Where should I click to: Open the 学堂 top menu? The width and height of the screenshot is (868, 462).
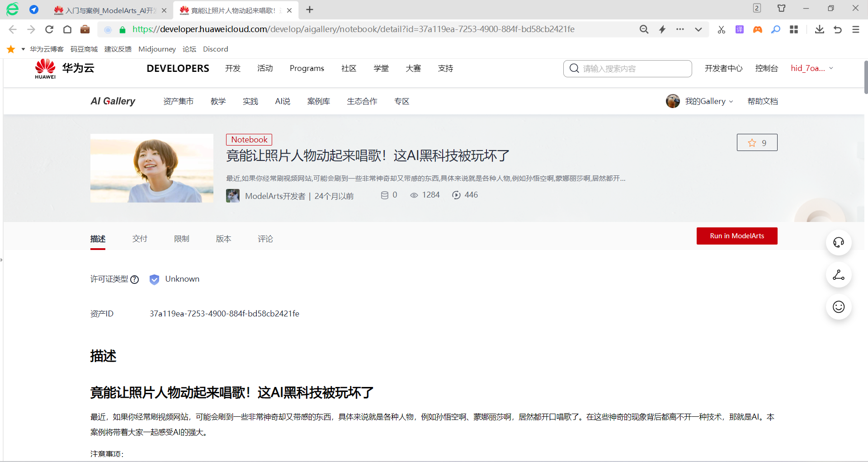(381, 69)
